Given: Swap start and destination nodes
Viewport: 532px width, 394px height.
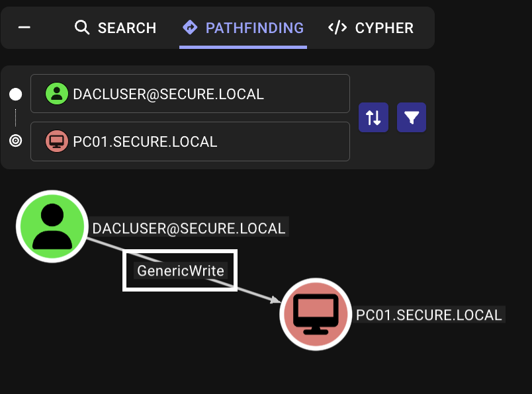Looking at the screenshot, I should click(373, 118).
